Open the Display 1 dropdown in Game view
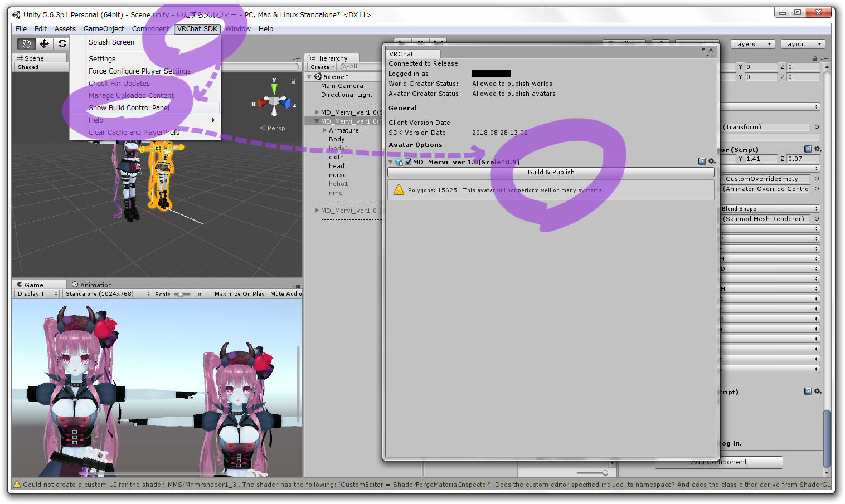Screen dimensions: 845x504 tap(37, 293)
